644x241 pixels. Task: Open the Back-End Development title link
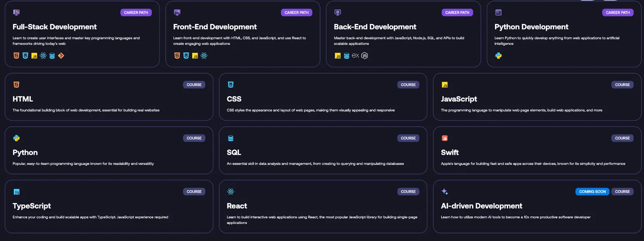click(375, 27)
